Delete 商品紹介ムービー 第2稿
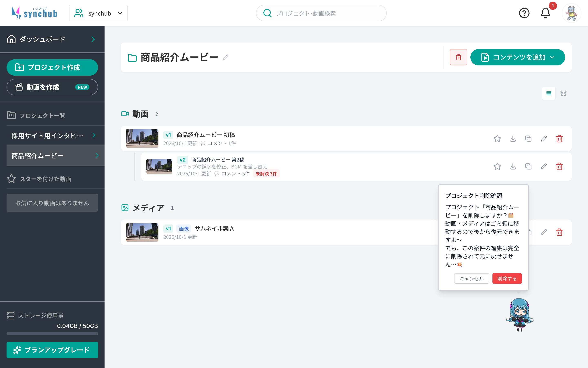The image size is (588, 368). click(x=560, y=166)
